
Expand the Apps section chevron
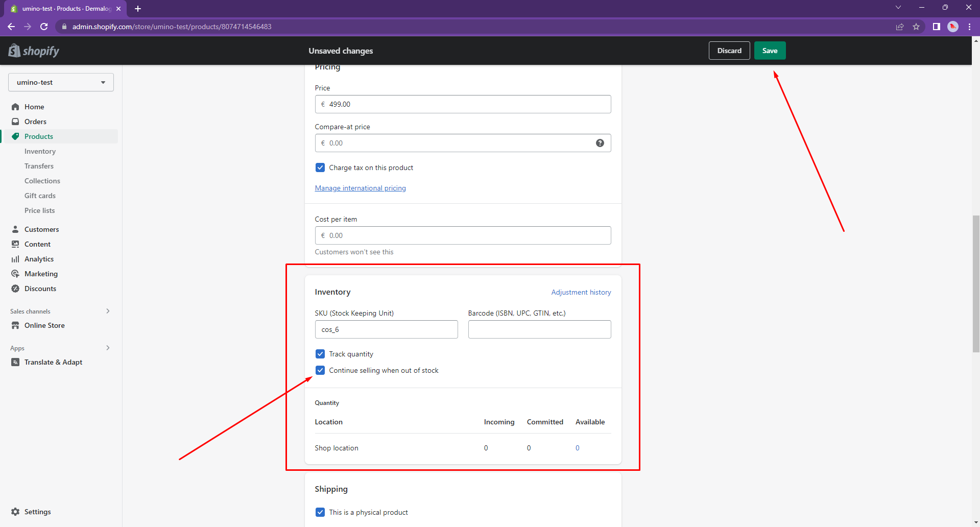108,348
